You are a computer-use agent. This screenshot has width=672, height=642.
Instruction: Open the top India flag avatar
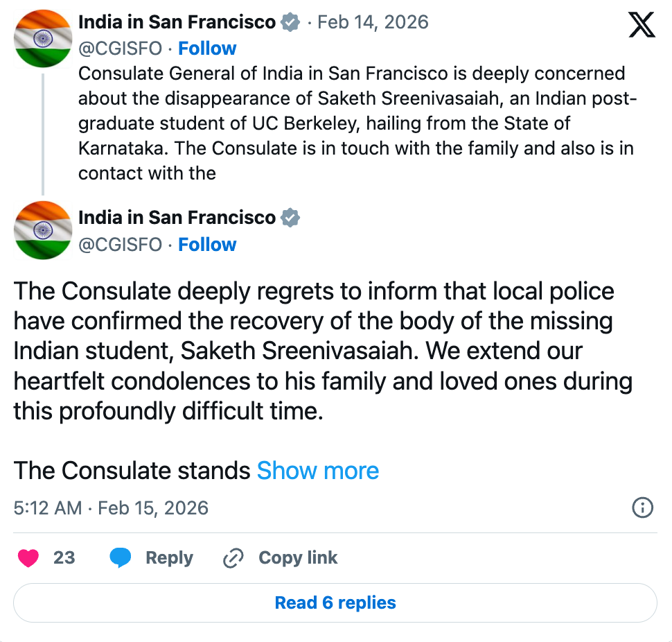43,39
